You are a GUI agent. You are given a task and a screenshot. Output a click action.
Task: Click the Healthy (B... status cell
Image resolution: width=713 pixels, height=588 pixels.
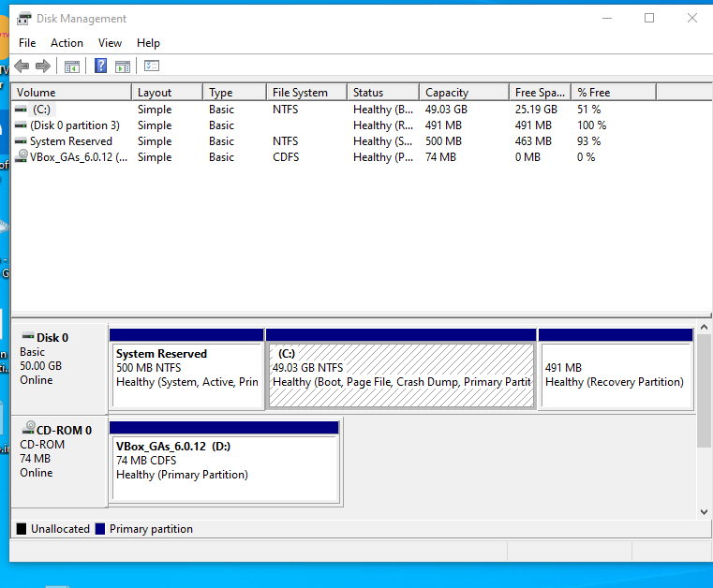point(383,110)
